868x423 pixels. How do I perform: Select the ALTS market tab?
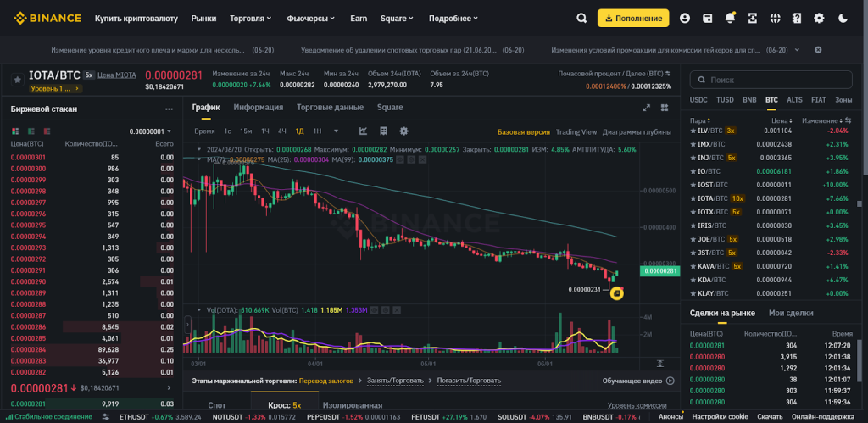pyautogui.click(x=794, y=100)
